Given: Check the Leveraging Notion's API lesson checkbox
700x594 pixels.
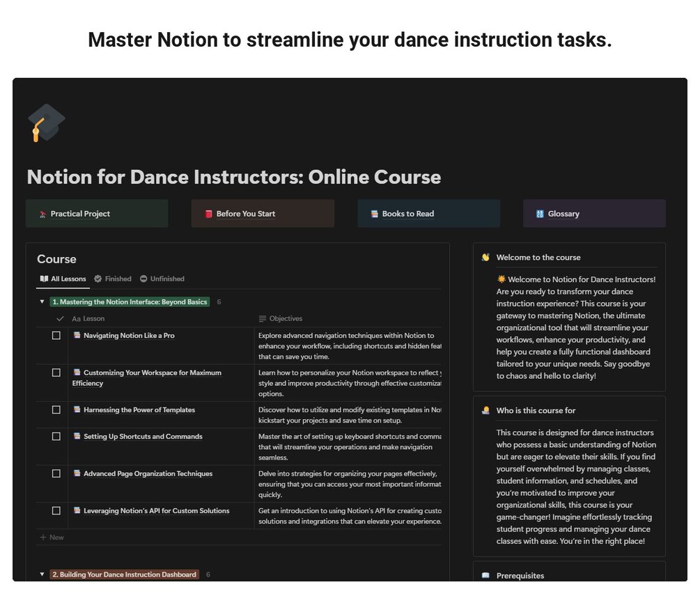Looking at the screenshot, I should pos(56,510).
